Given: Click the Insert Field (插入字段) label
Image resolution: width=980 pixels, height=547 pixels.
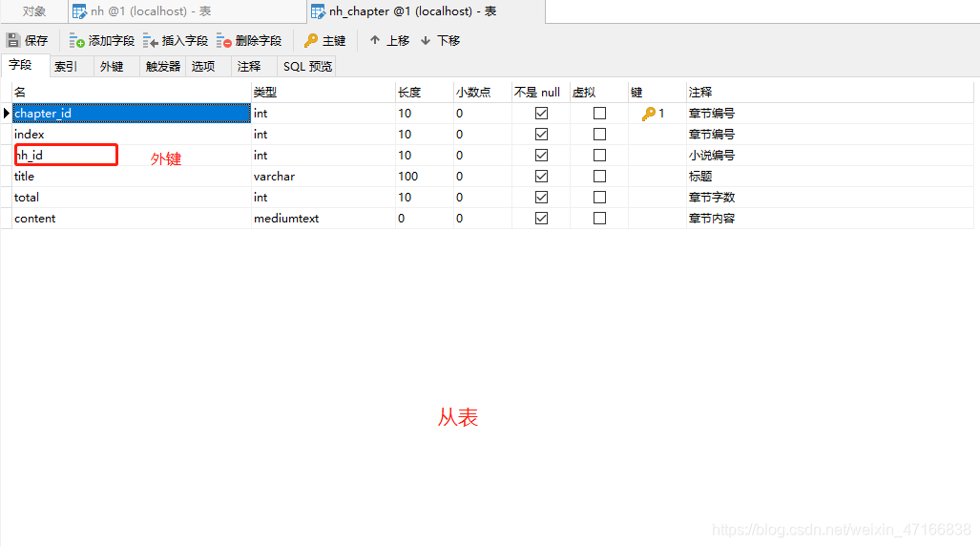Looking at the screenshot, I should coord(185,41).
